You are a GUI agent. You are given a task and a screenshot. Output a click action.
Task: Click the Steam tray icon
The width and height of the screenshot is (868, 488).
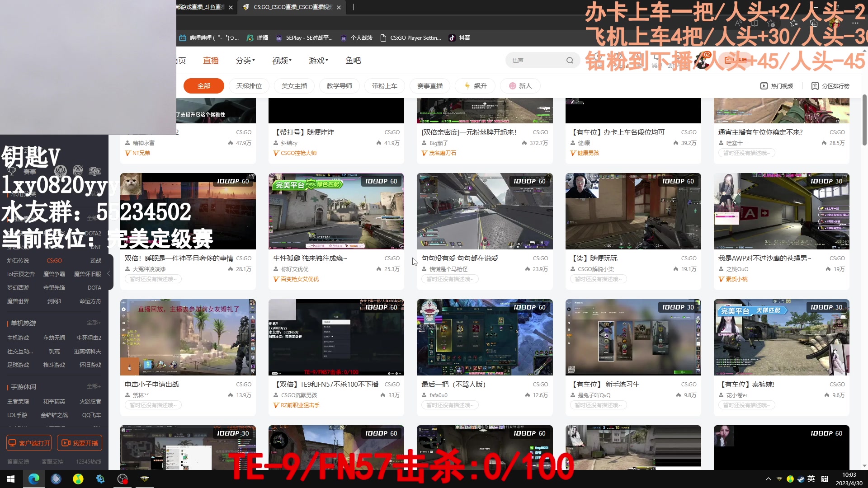pyautogui.click(x=801, y=479)
